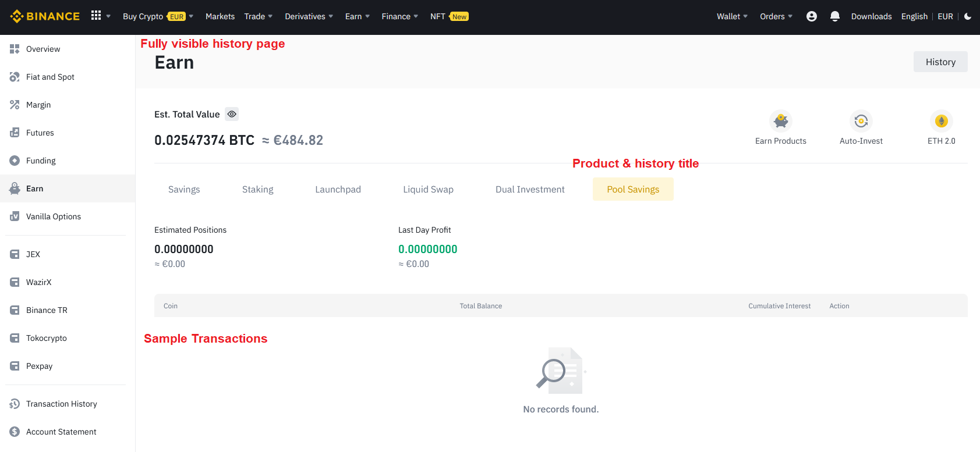The width and height of the screenshot is (980, 452).
Task: Click the Pexpay wallet icon
Action: (x=15, y=366)
